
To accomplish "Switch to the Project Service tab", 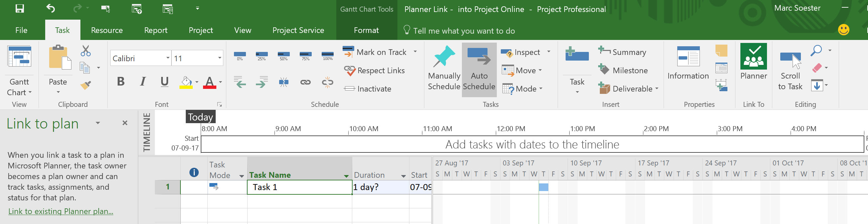I will pos(298,30).
